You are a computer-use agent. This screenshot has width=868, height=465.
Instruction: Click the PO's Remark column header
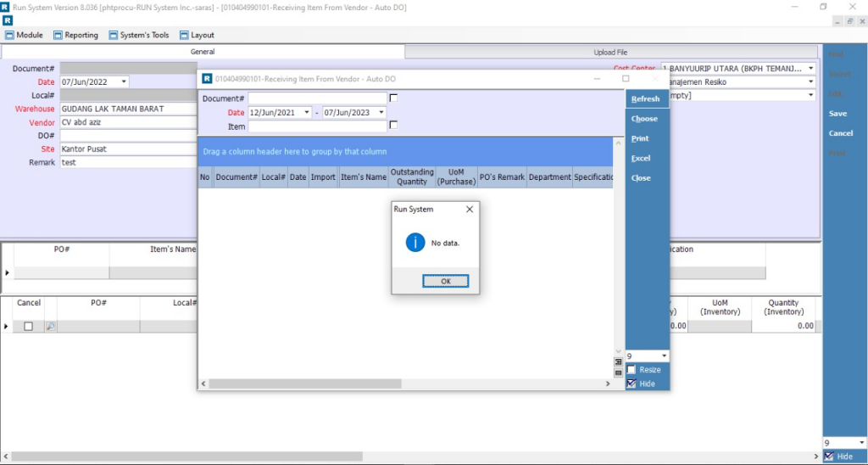[502, 177]
